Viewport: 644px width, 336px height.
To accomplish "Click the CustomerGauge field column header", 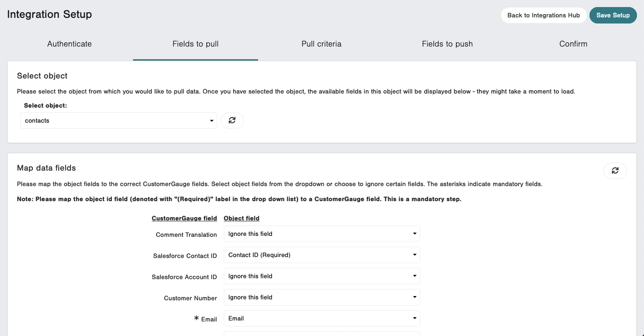I will (184, 218).
